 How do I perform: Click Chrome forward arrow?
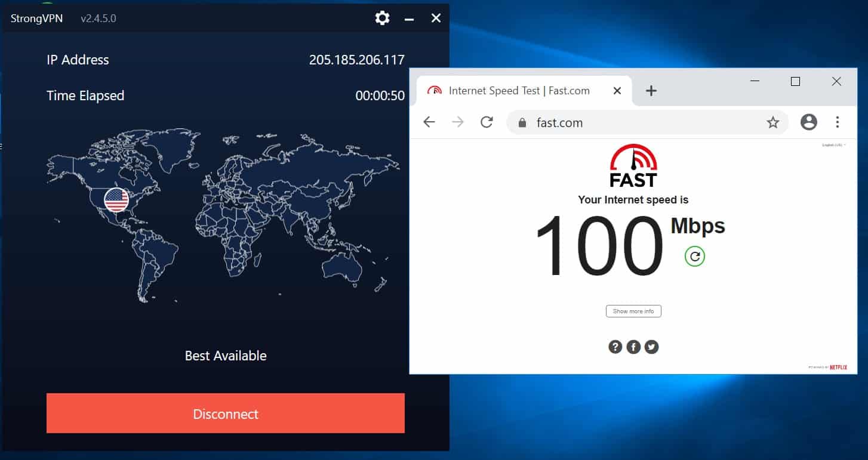point(458,122)
